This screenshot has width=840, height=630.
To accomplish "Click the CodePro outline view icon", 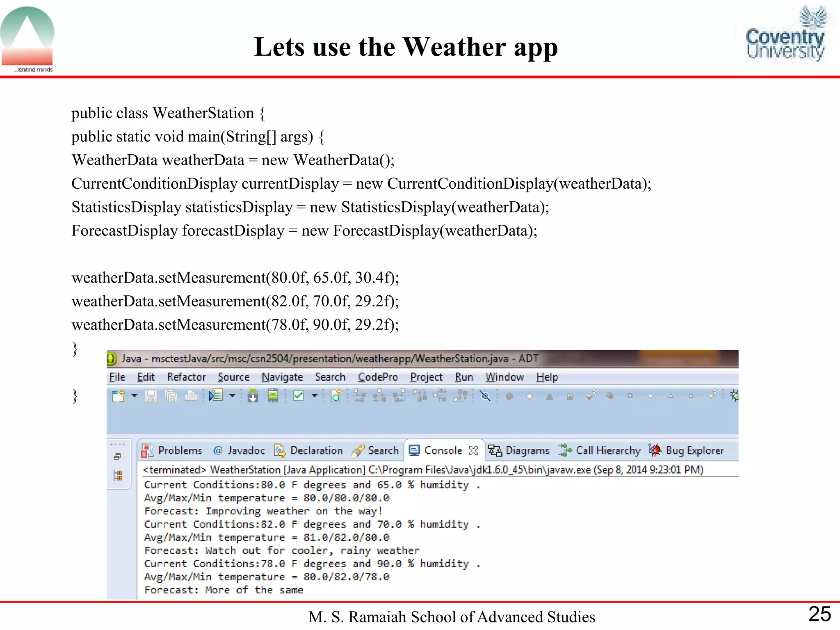I will (216, 396).
